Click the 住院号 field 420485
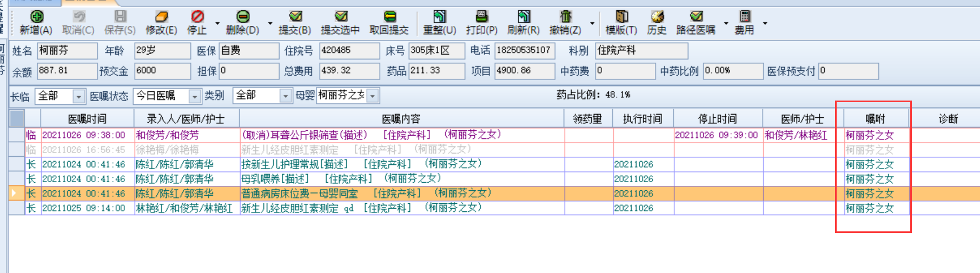The image size is (980, 273). 349,51
